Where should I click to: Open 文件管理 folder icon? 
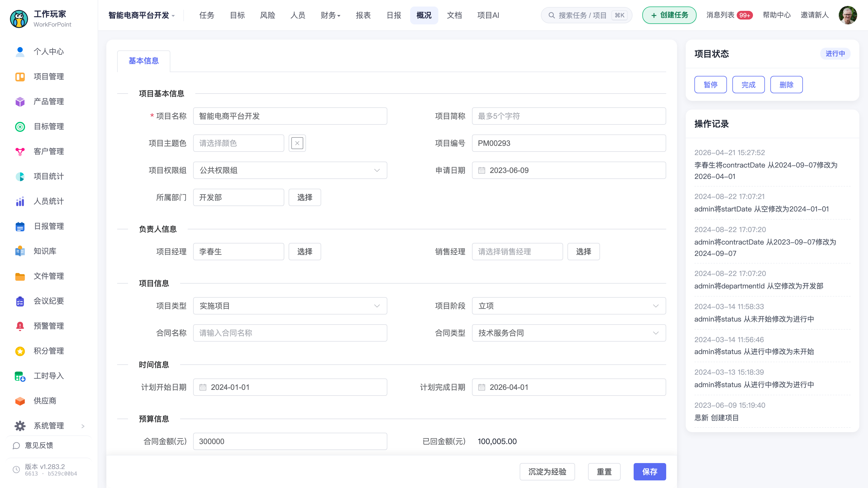coord(20,276)
